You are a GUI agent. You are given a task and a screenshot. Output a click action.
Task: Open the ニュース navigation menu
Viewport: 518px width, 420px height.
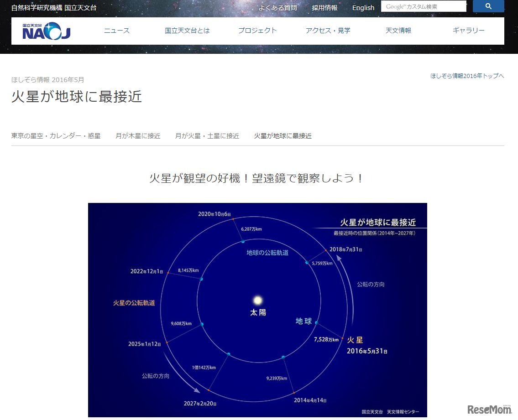pos(117,30)
